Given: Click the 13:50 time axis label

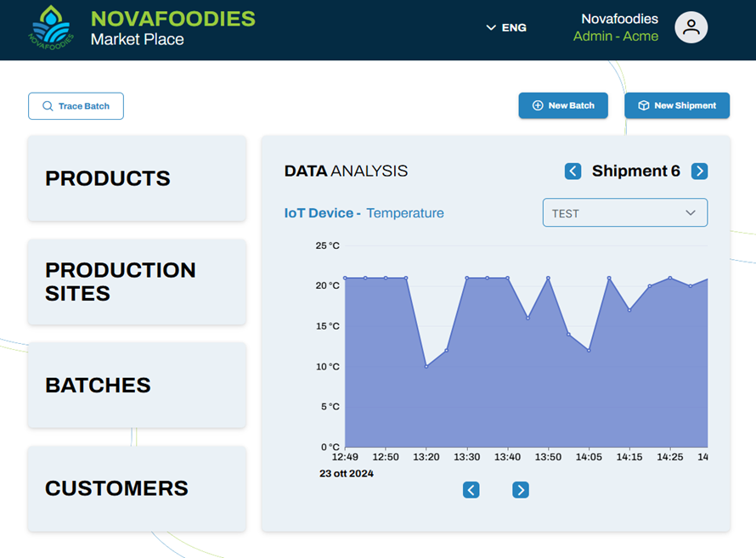Looking at the screenshot, I should point(548,457).
